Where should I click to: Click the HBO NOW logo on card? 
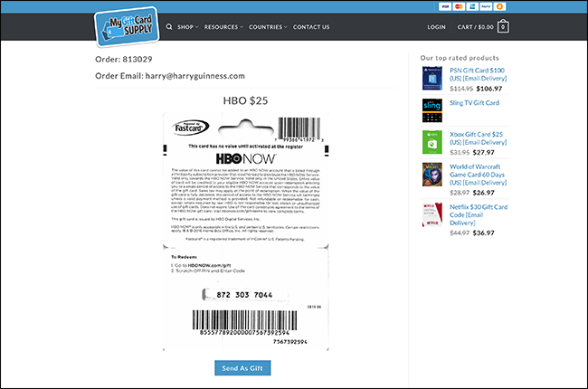click(x=246, y=158)
